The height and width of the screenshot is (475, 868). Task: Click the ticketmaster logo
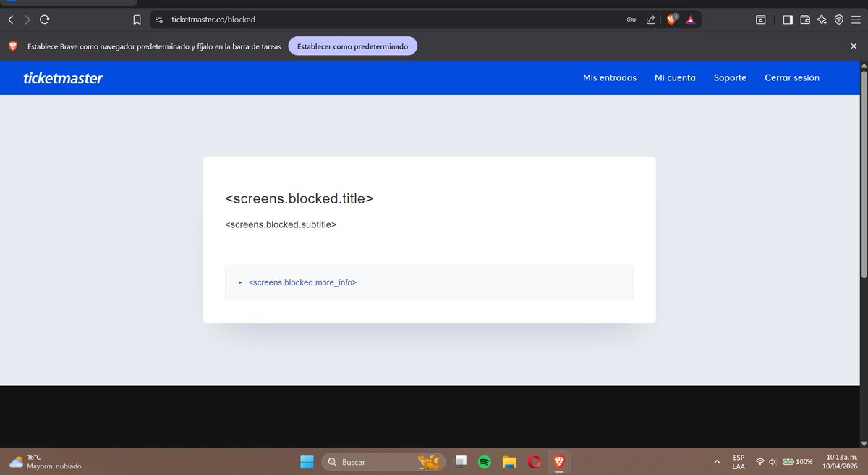click(x=63, y=77)
